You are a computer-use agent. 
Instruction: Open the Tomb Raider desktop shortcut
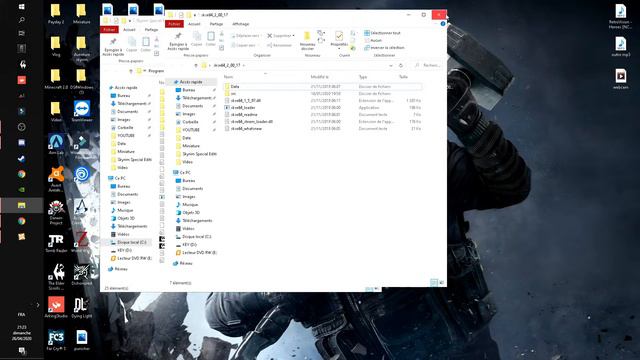(56, 243)
